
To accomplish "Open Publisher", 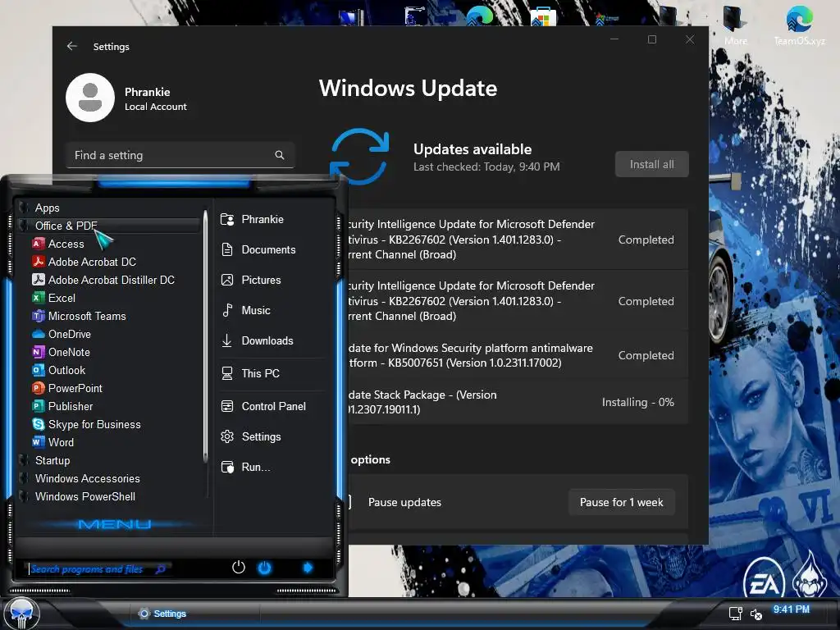I will pyautogui.click(x=62, y=406).
